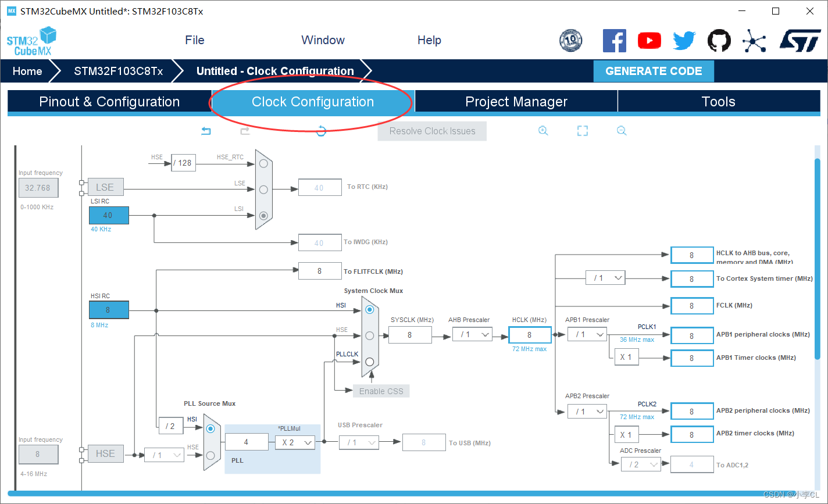This screenshot has width=828, height=504.
Task: Click the zoom out magnifier icon
Action: tap(622, 131)
